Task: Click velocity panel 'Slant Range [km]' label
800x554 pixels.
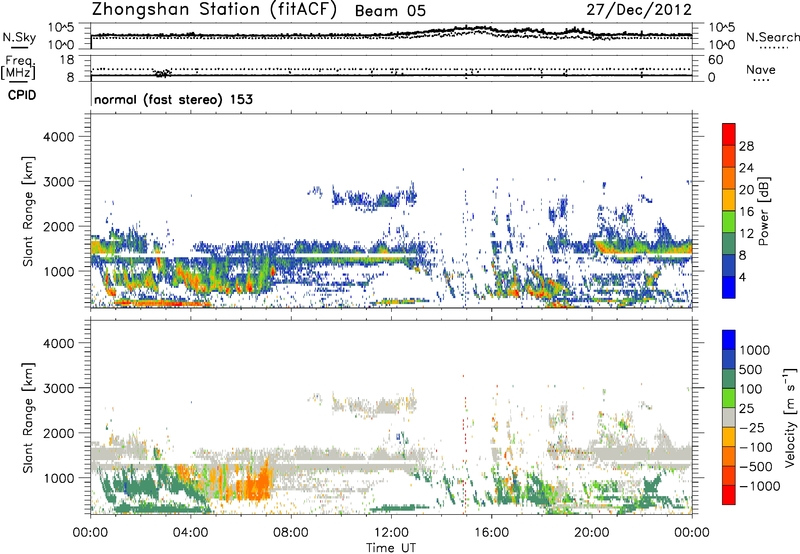Action: point(28,417)
